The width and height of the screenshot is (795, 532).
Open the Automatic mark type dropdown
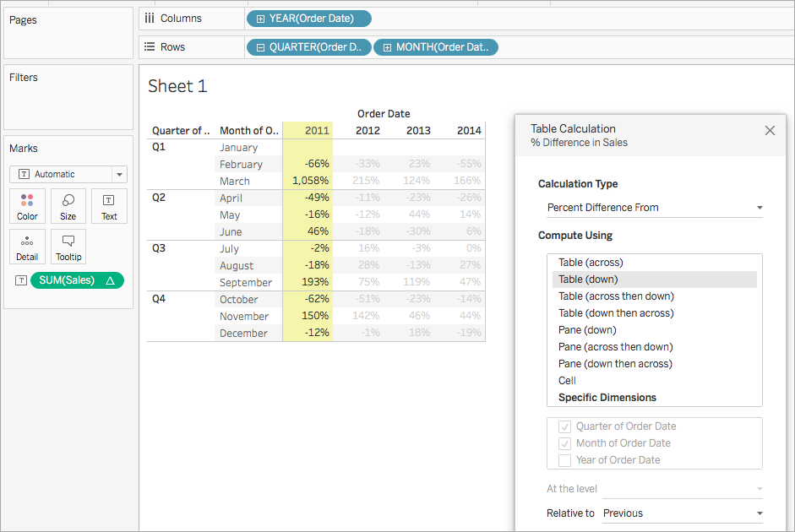pos(68,174)
